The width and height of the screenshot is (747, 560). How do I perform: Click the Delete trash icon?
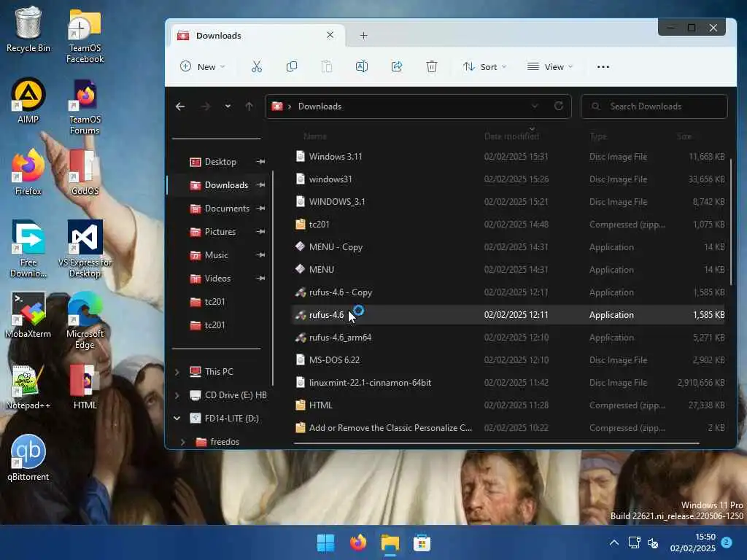coord(432,66)
